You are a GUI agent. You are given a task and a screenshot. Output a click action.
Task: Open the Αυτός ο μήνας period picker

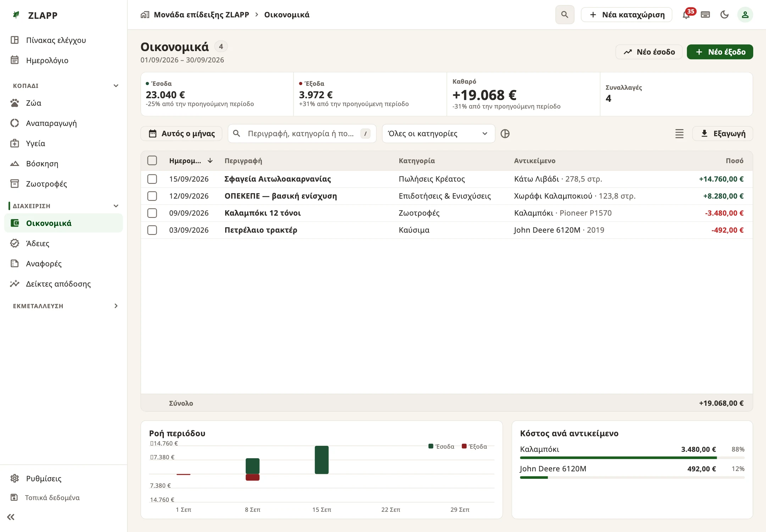coord(182,134)
